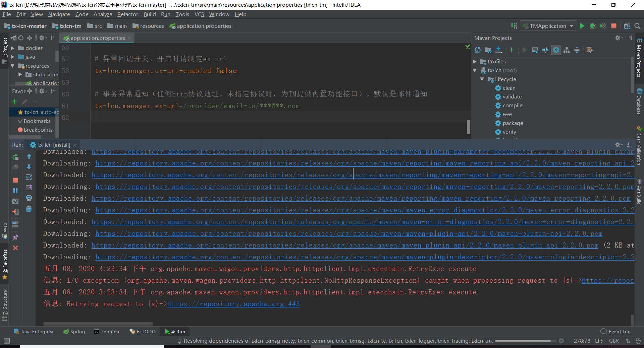Switch to the Terminal tool window tab
This screenshot has width=644, height=348.
click(107, 332)
